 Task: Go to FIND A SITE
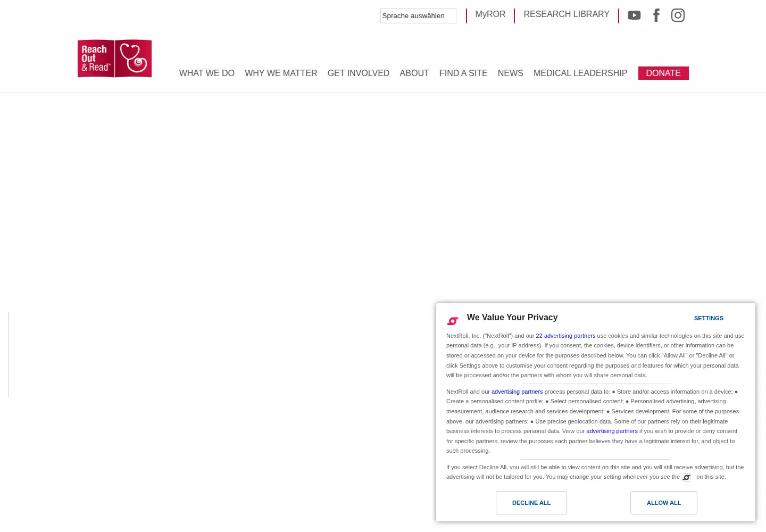click(463, 73)
